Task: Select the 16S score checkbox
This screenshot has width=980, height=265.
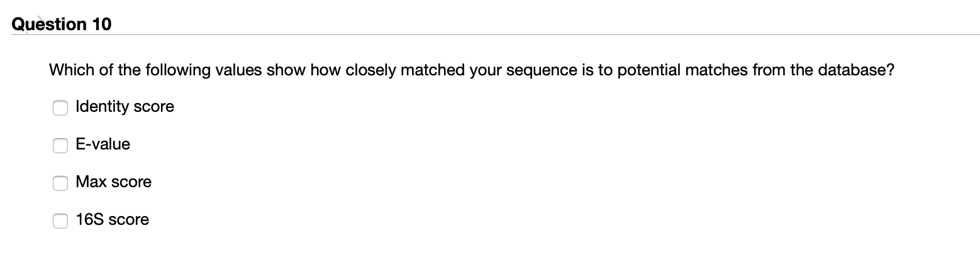Action: pos(60,221)
